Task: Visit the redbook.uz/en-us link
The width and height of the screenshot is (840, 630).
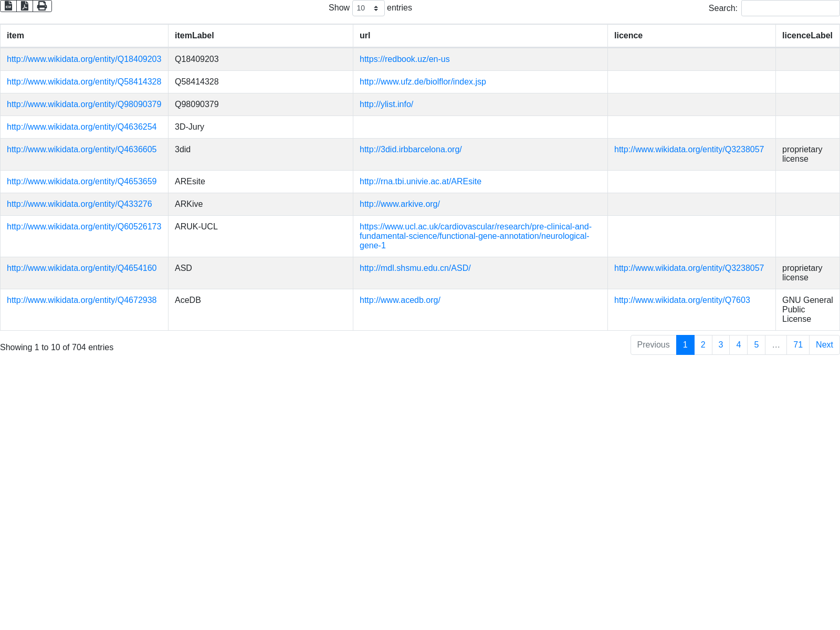Action: (404, 59)
